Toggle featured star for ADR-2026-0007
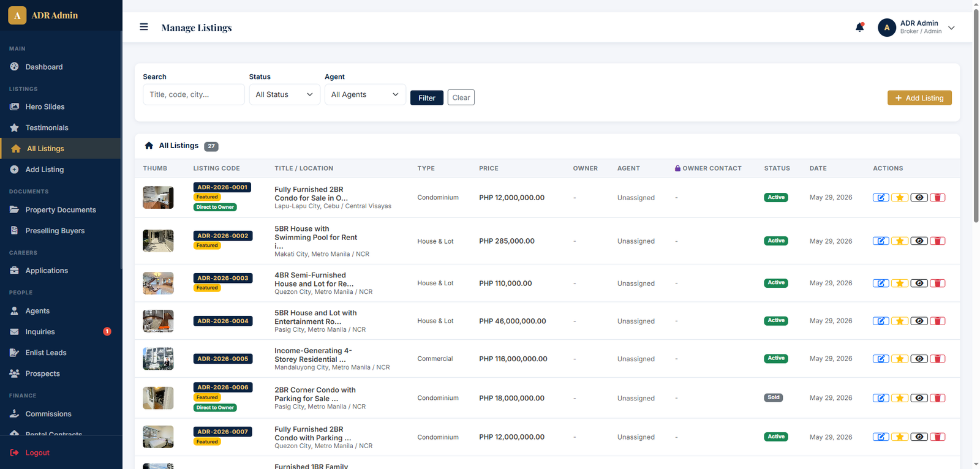The width and height of the screenshot is (980, 469). pos(900,437)
